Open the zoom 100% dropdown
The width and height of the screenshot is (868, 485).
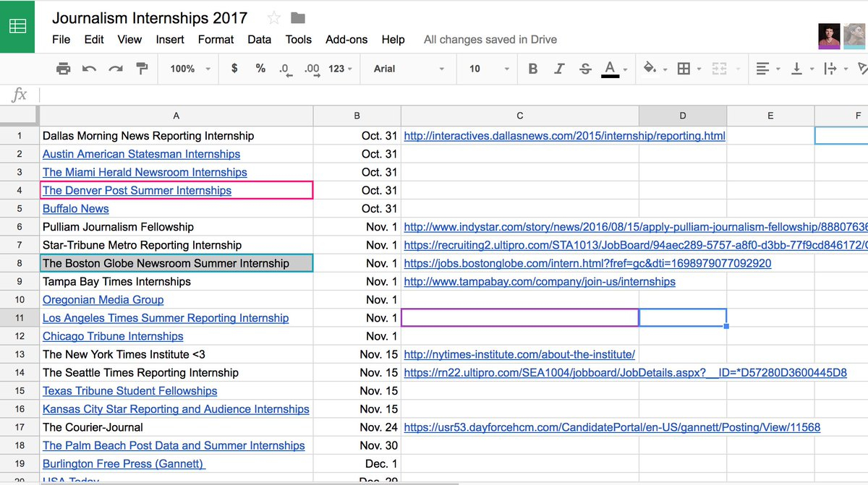(190, 69)
